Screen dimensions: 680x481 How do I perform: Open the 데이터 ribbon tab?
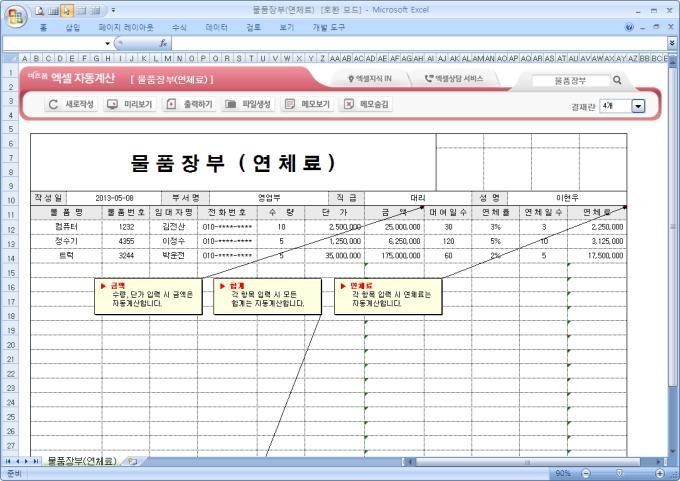click(x=216, y=28)
